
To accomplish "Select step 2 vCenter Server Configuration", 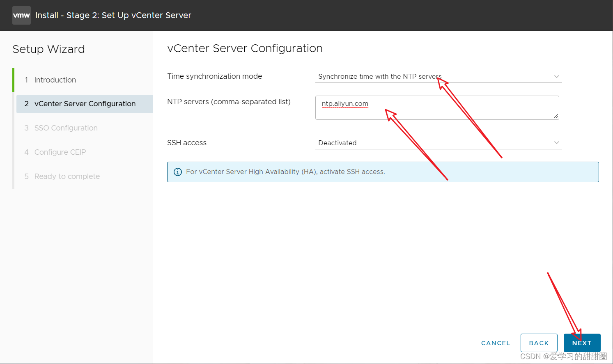I will [85, 104].
